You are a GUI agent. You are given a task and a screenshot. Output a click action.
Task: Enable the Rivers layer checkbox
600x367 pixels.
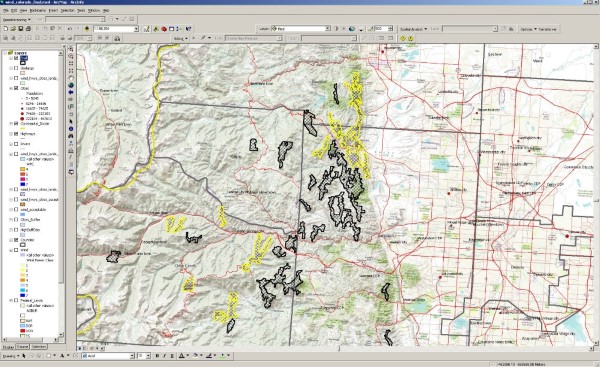[x=16, y=144]
